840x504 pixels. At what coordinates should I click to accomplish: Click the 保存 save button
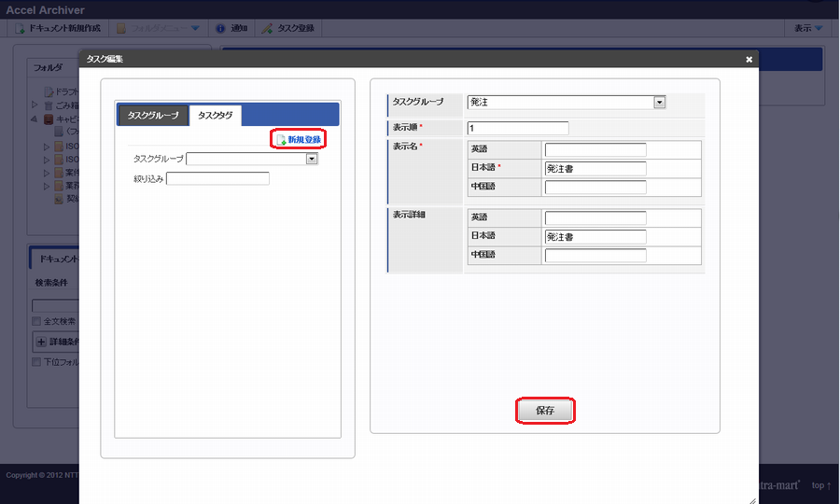(x=545, y=411)
